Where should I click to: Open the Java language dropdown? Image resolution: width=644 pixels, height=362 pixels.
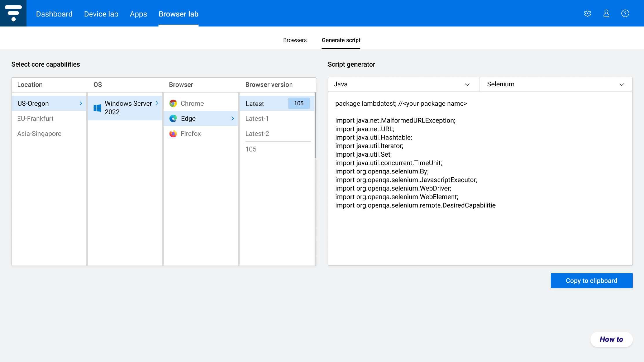404,84
